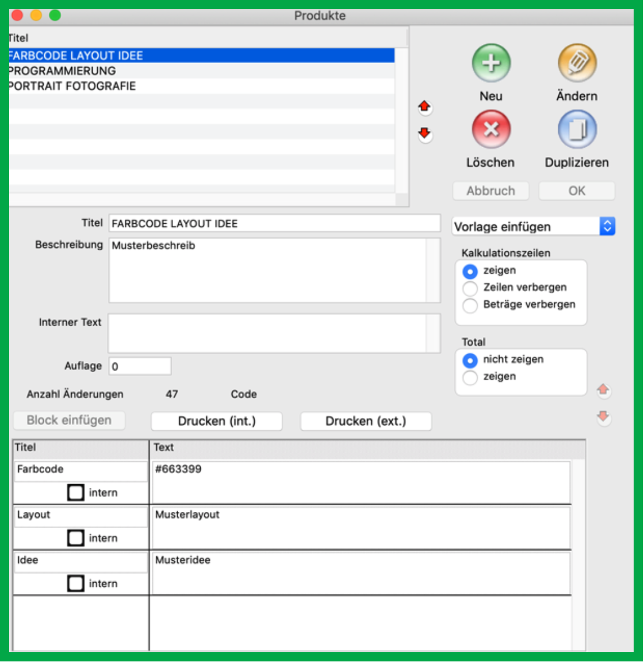Click the blue Duplizieren icon
The height and width of the screenshot is (662, 644).
click(x=577, y=130)
